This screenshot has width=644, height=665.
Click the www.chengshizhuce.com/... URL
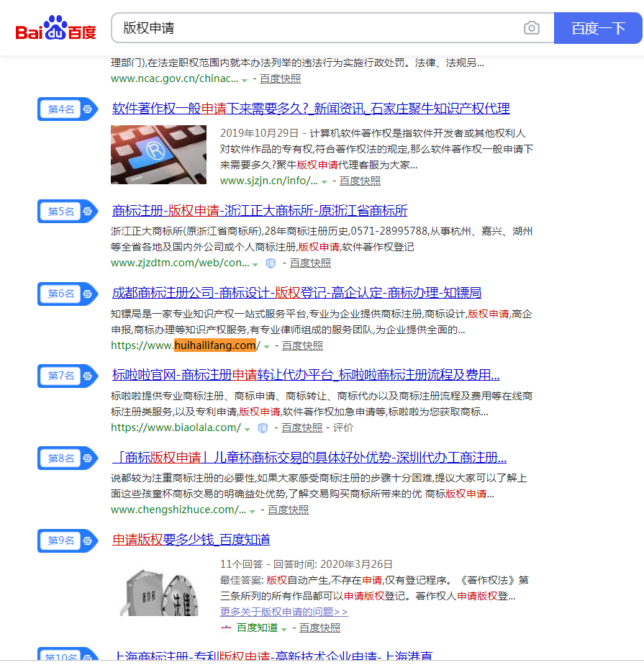point(178,510)
